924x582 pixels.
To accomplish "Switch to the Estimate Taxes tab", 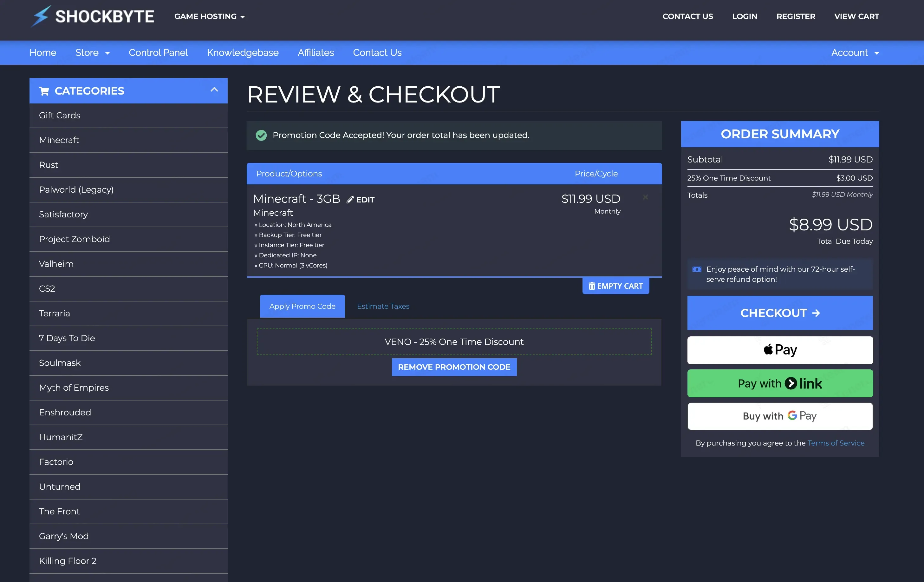I will [383, 306].
